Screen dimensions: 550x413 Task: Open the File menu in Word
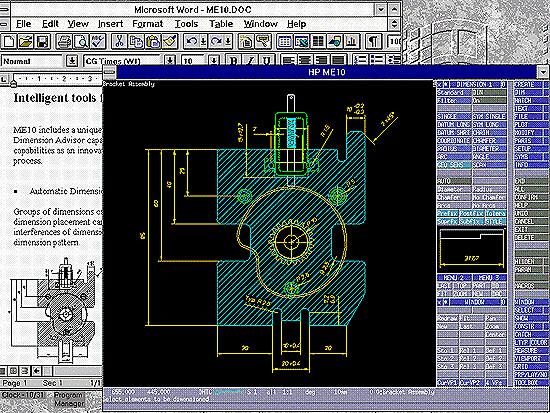(24, 24)
